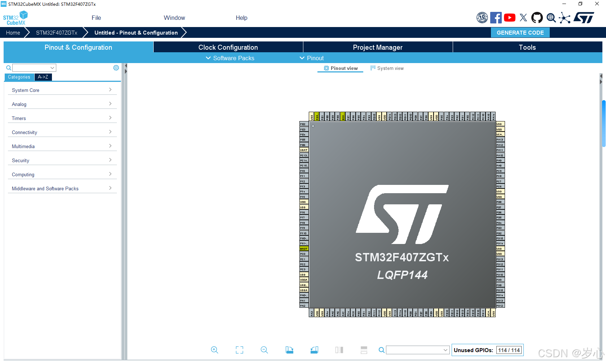Viewport: 606px width, 364px height.
Task: Expand Computing category
Action: (x=62, y=174)
